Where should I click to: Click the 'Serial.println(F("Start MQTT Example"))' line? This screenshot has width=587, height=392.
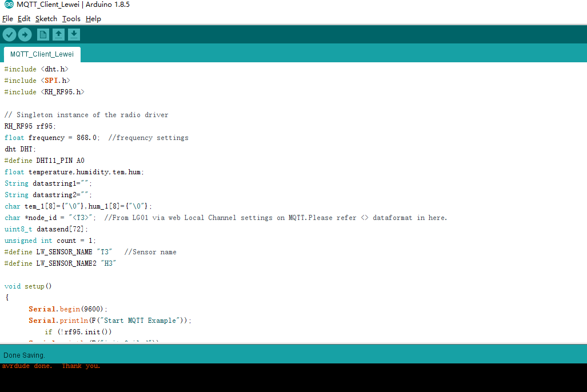(x=110, y=321)
